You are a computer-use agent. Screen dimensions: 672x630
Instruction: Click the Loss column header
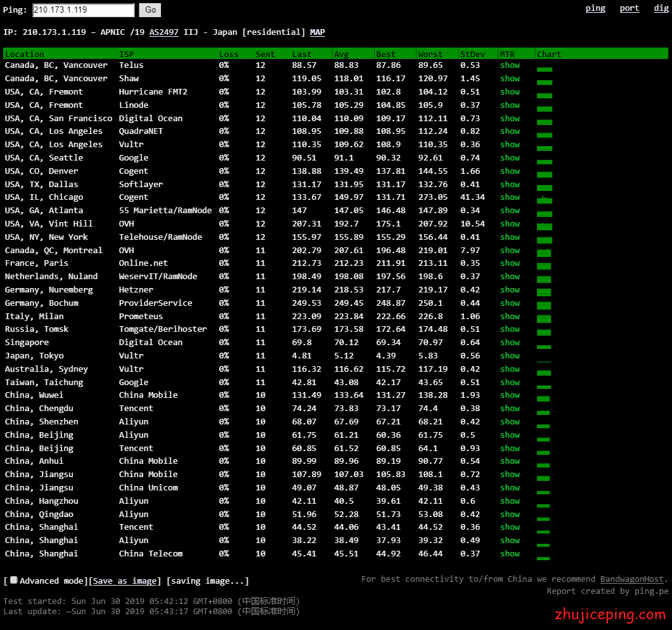tap(228, 54)
